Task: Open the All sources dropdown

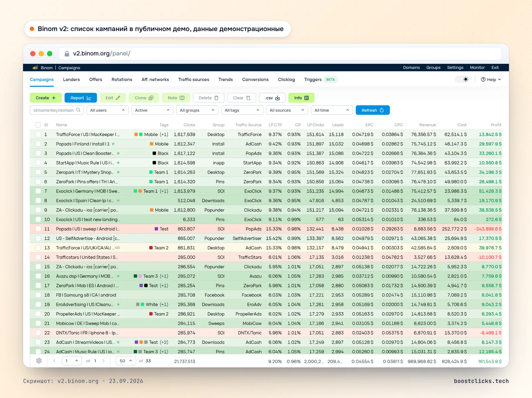Action: point(287,110)
